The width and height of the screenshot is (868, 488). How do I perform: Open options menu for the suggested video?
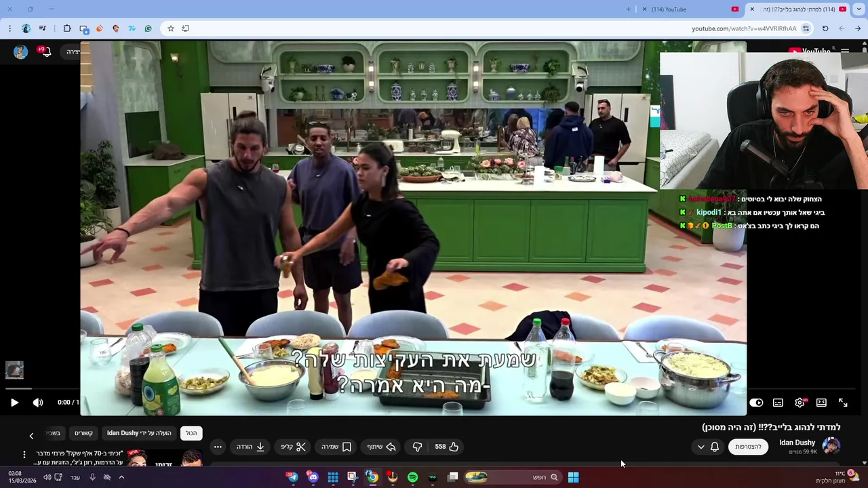coord(24,455)
